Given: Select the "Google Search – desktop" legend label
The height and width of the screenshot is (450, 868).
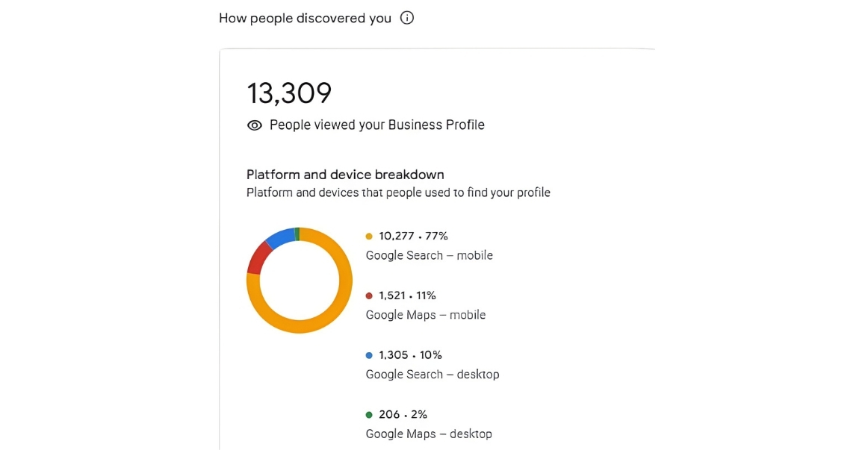Looking at the screenshot, I should (432, 374).
